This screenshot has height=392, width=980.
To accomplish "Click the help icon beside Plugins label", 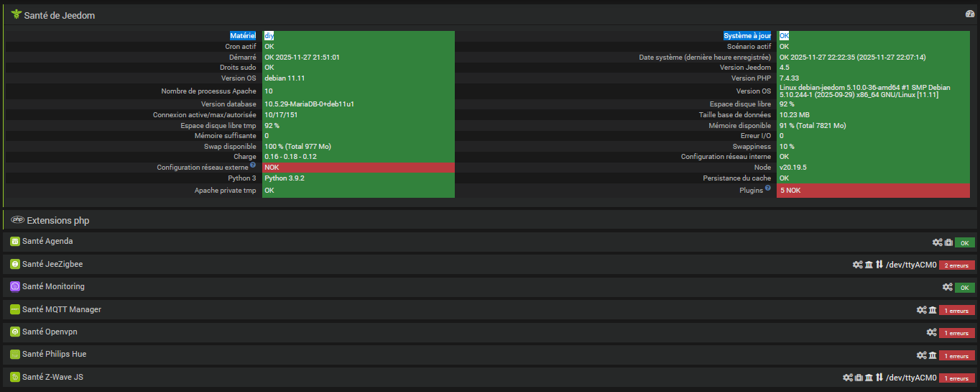I will (x=768, y=188).
